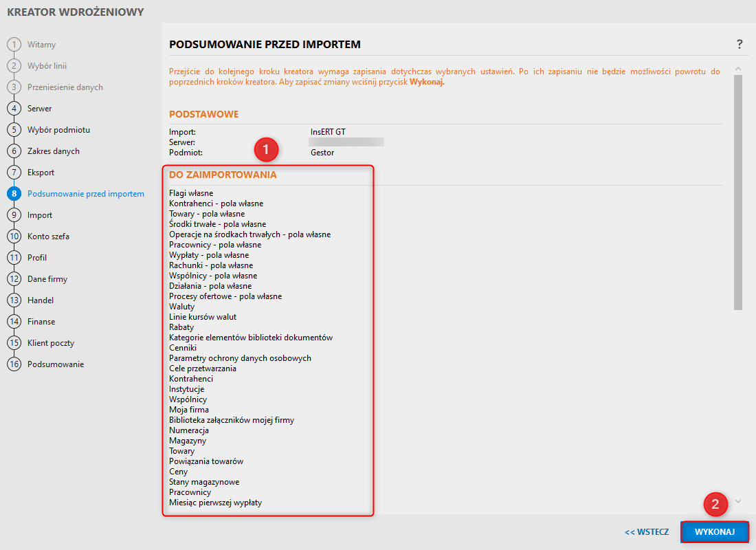Select step 6 circle icon Zakres danych
756x550 pixels.
click(x=14, y=151)
